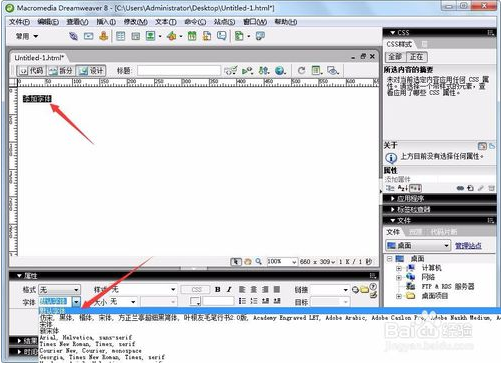Expand the 标签检查器 panel group
502x372 pixels.
point(393,209)
